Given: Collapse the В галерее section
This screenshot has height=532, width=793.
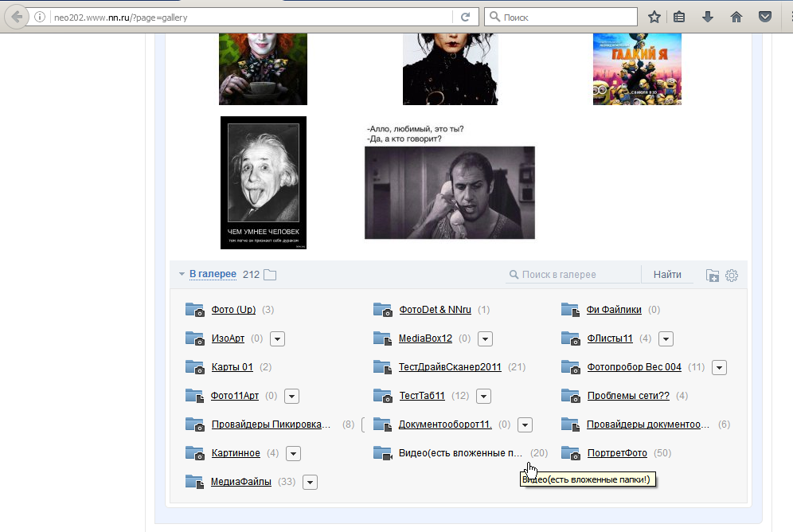Looking at the screenshot, I should (182, 274).
